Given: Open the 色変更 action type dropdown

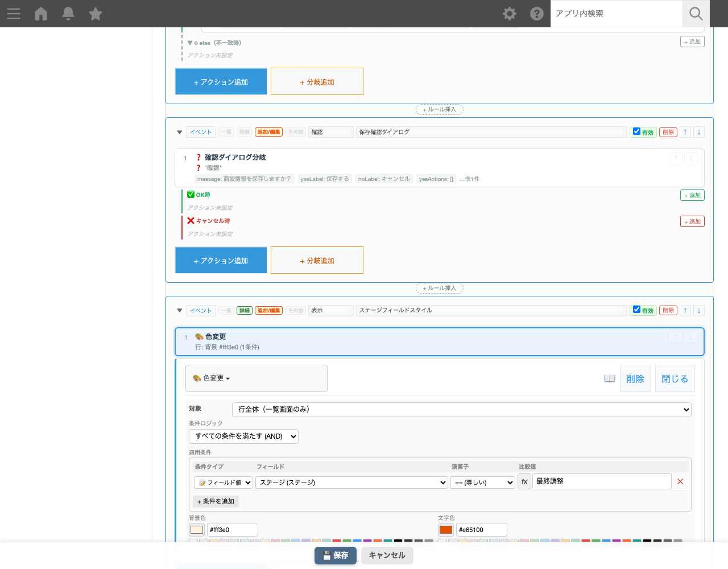Looking at the screenshot, I should (257, 378).
